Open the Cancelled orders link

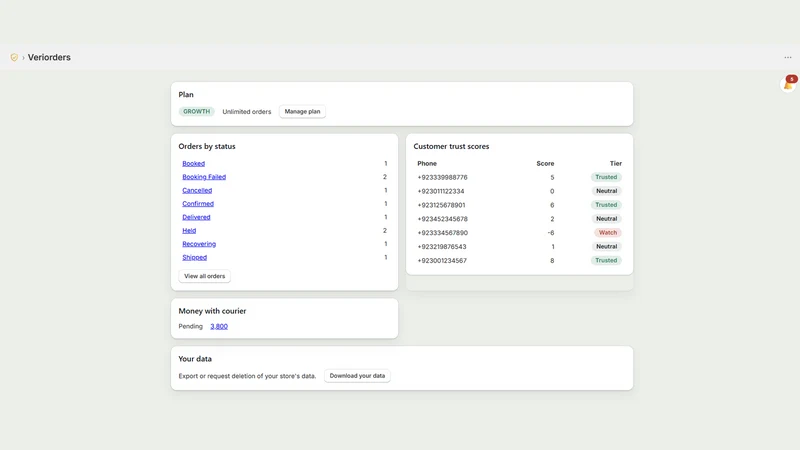pos(197,190)
